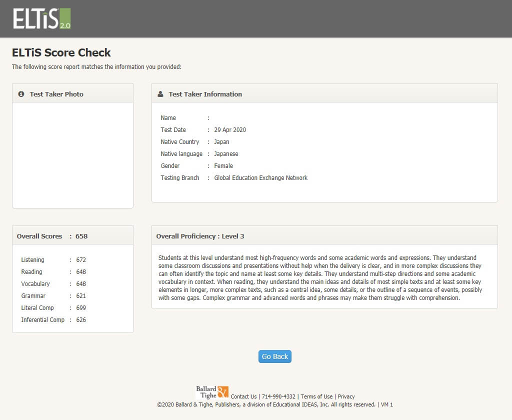Viewport: 512px width, 420px height.
Task: Click the Test Date value 29 Apr 2020
Action: tap(230, 130)
